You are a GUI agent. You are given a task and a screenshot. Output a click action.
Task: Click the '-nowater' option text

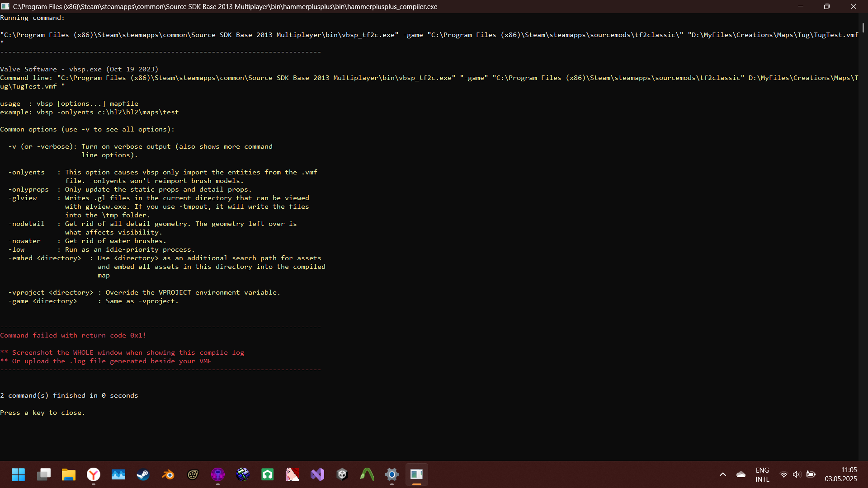(24, 241)
